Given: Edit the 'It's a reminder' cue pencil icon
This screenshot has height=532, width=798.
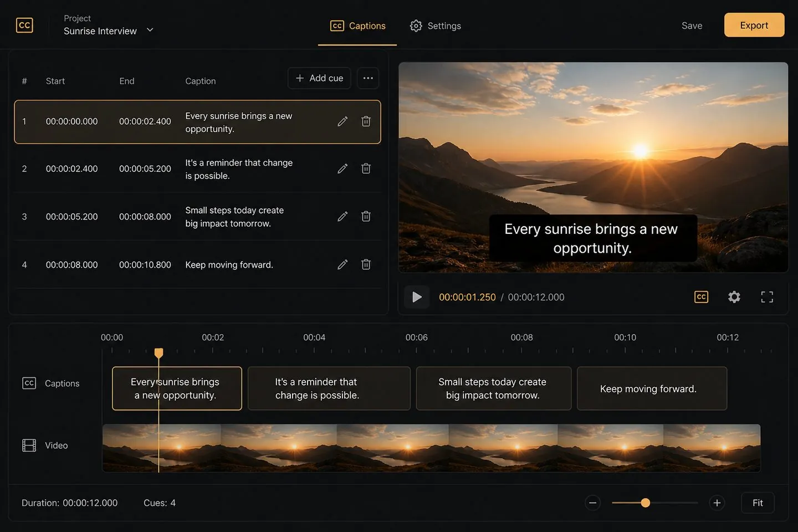Looking at the screenshot, I should point(342,168).
